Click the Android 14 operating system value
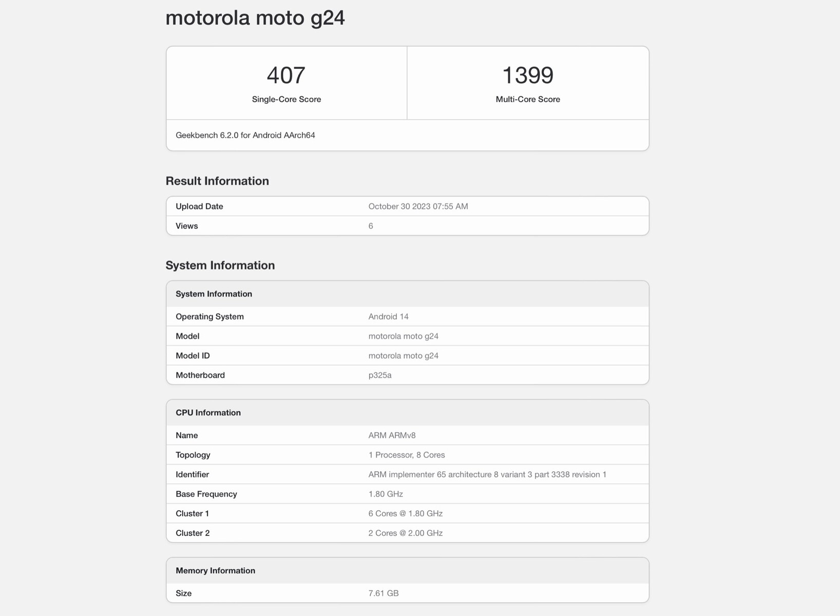The image size is (840, 616). (x=388, y=317)
